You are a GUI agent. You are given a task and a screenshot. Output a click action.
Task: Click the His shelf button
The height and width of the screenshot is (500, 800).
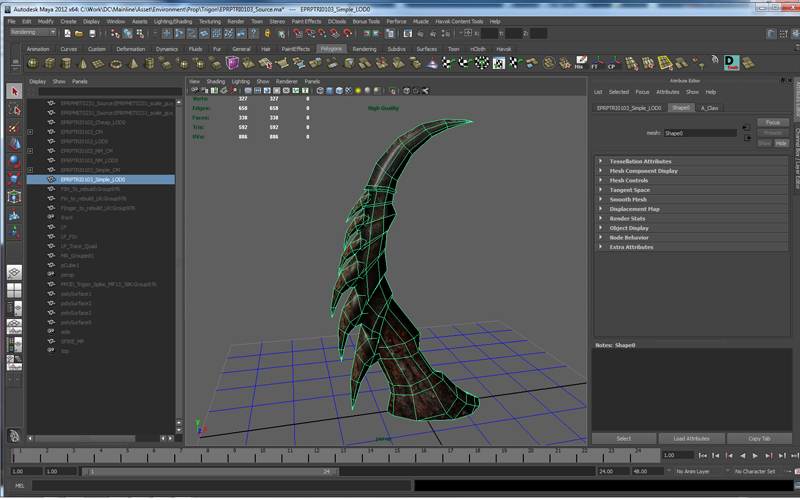[580, 63]
